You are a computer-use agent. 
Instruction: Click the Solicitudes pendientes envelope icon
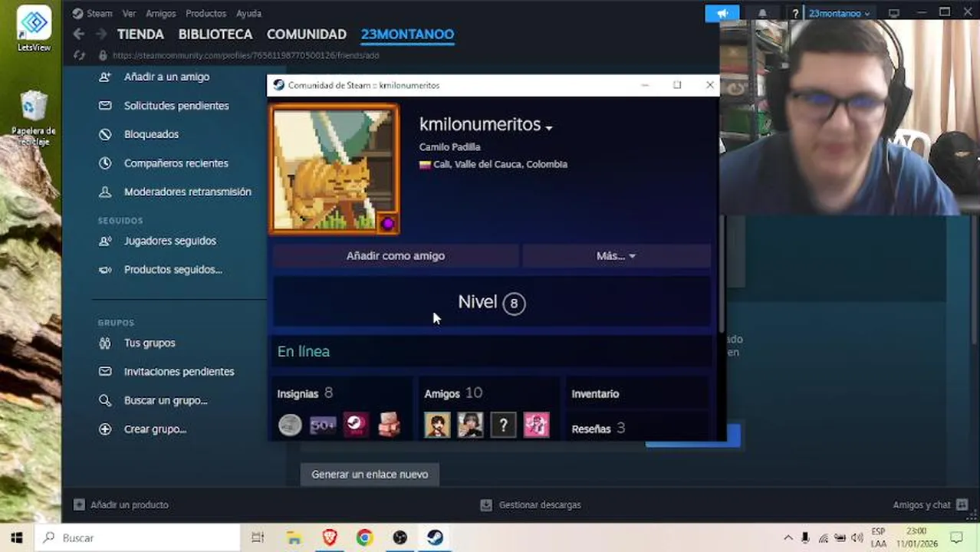105,106
